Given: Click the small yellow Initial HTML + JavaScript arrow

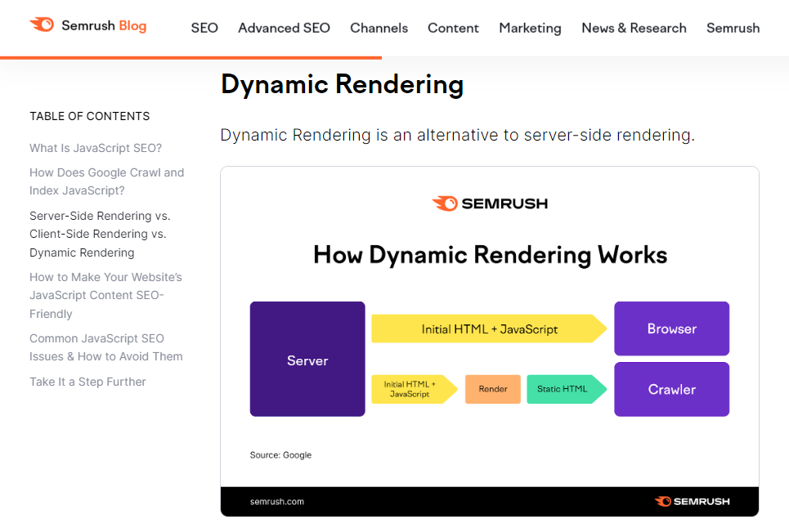Looking at the screenshot, I should click(x=415, y=389).
